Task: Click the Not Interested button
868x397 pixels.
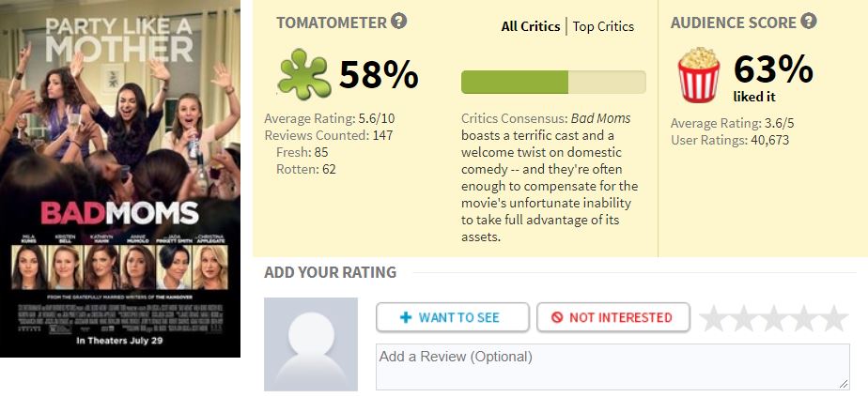Action: (613, 317)
